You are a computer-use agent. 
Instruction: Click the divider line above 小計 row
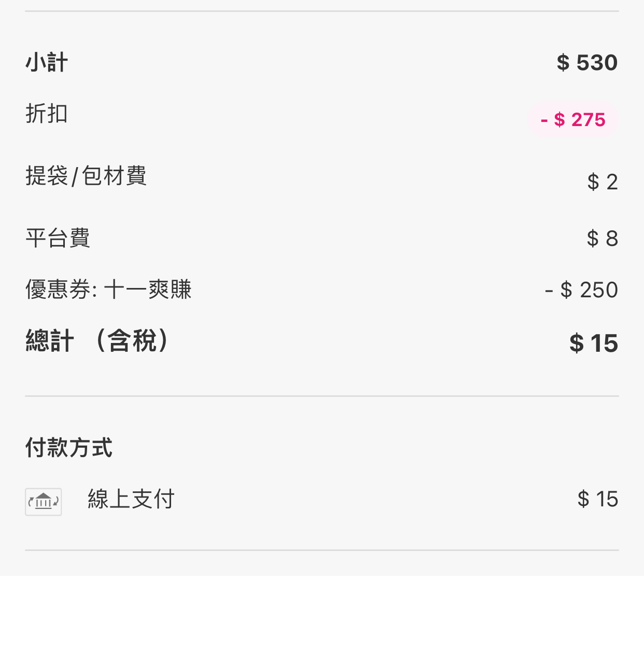coord(321,11)
